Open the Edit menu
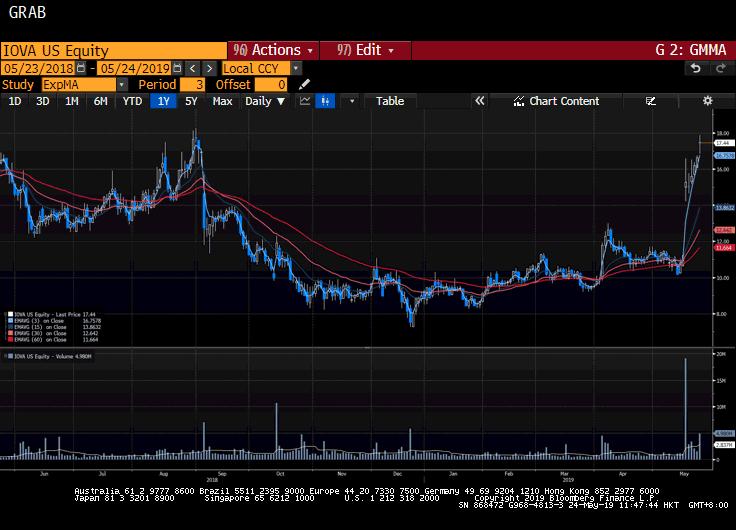 [365, 50]
